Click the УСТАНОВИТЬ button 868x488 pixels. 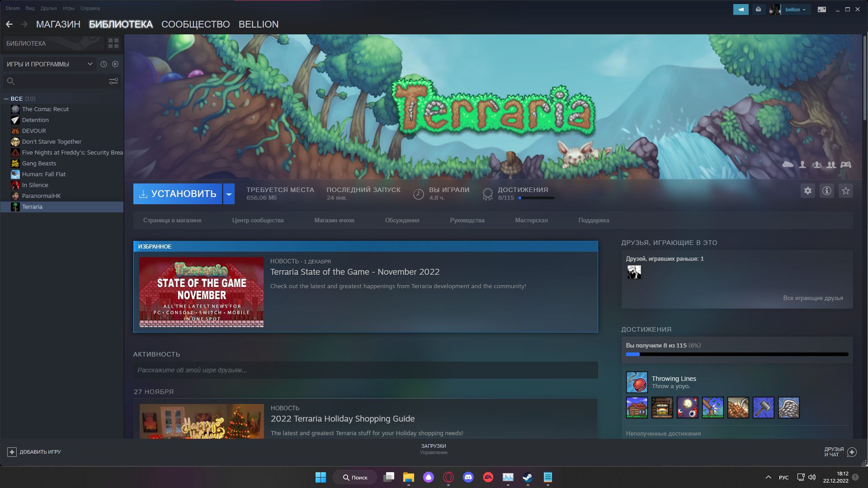click(x=178, y=194)
